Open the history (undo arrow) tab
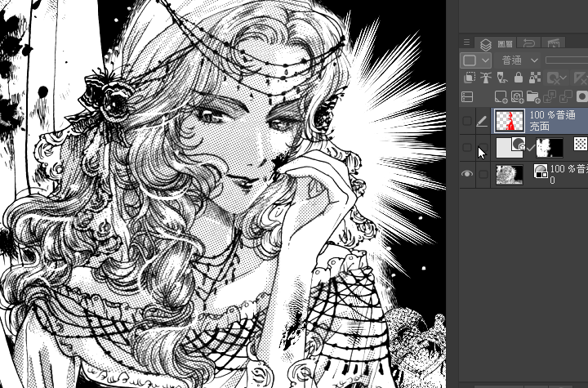588x388 pixels. (x=528, y=43)
